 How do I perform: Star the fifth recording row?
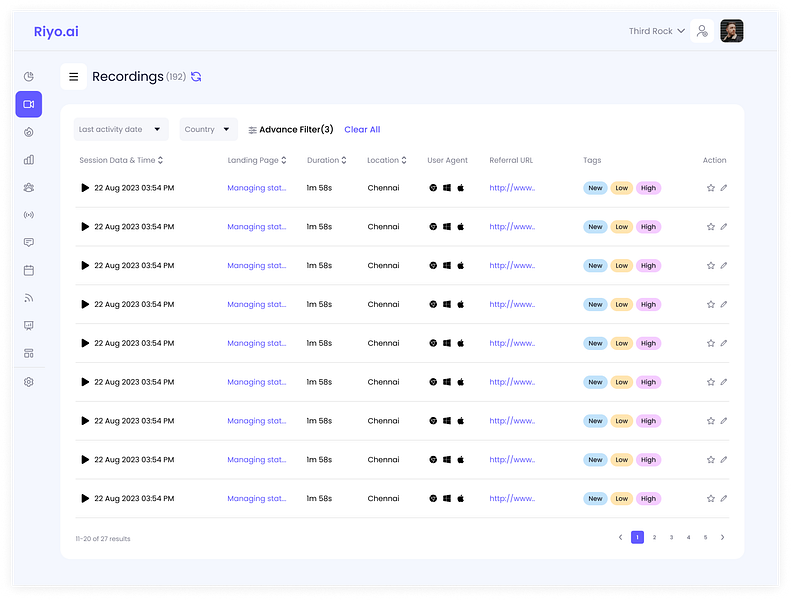pyautogui.click(x=711, y=343)
